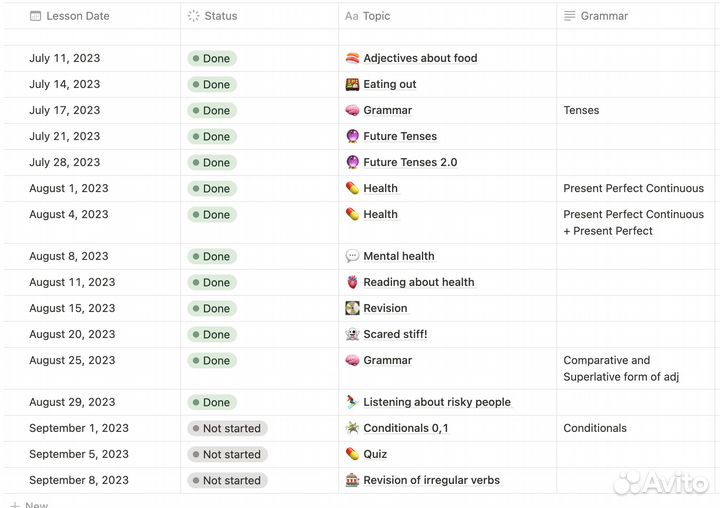Select the August 20, 2023 date cell
Viewport: 720px width, 508px height.
click(72, 334)
